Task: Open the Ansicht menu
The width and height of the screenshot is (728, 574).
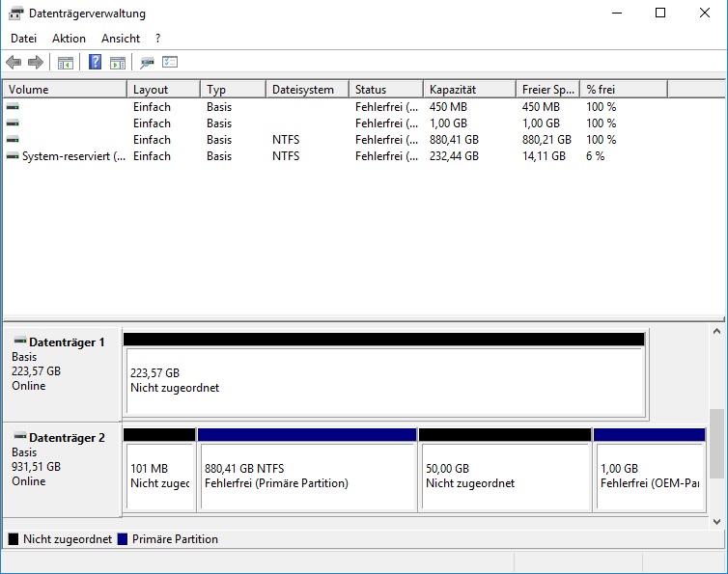Action: tap(121, 39)
